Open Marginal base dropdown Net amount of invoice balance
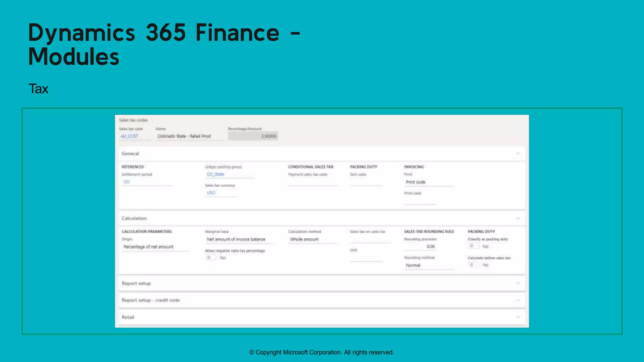The image size is (644, 362). pos(239,239)
